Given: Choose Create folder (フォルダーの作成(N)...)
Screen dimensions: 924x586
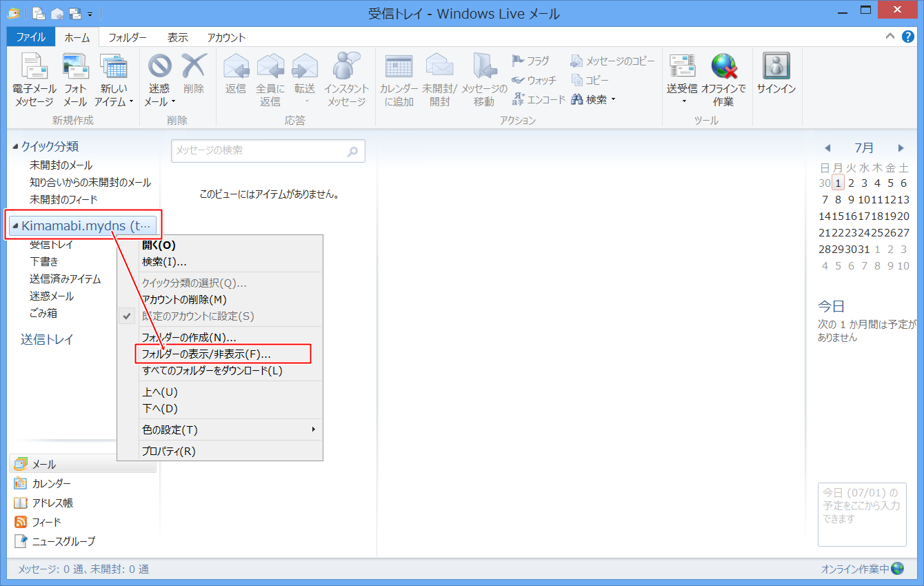Looking at the screenshot, I should click(x=220, y=338).
